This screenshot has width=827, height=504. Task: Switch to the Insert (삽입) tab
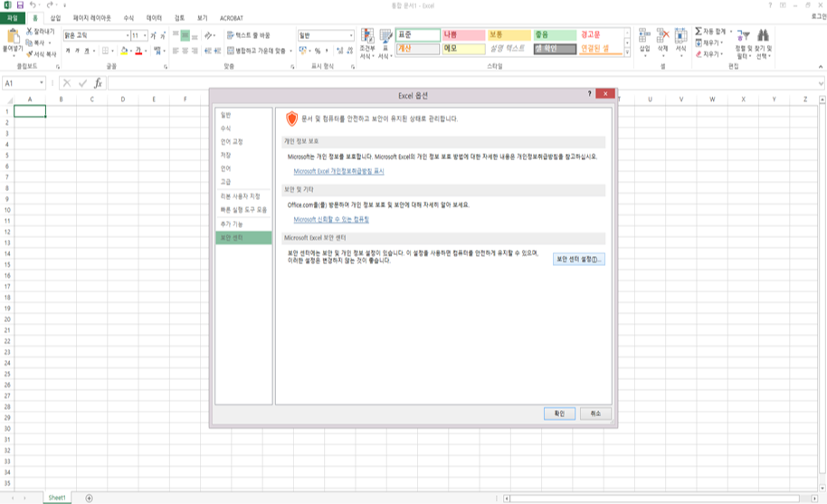pos(55,18)
